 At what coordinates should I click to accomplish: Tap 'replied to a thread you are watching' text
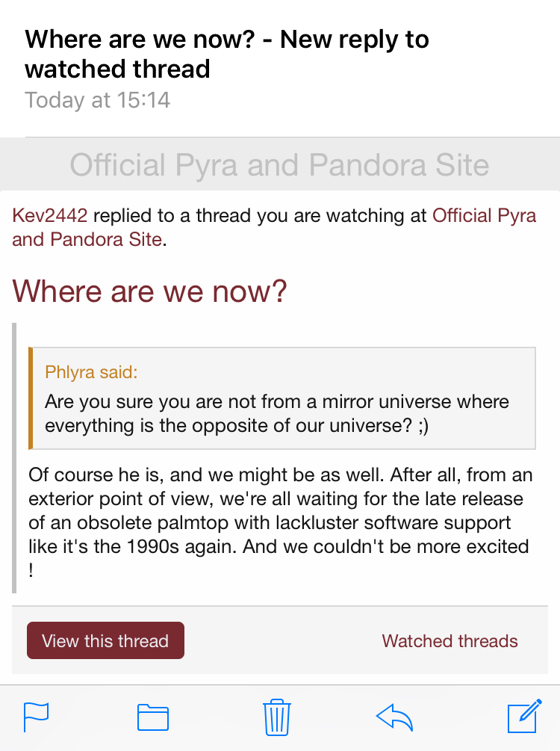[x=260, y=216]
